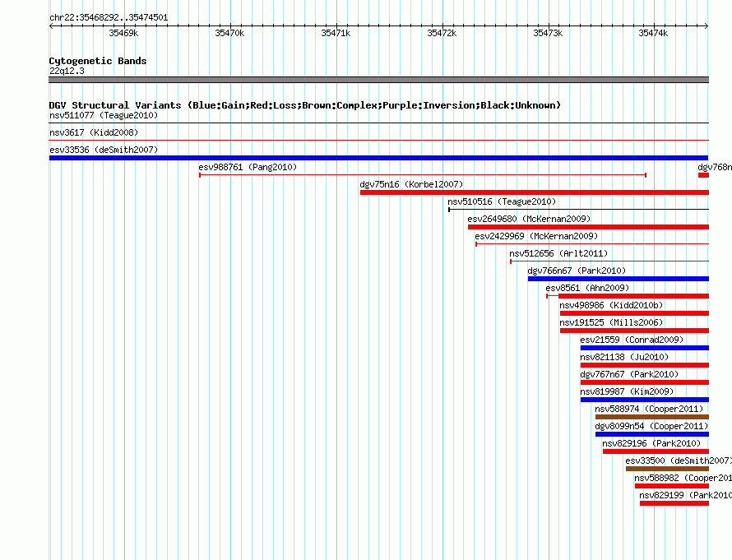Click the red nsv829199 loss bar
732x560 pixels.
coord(674,503)
